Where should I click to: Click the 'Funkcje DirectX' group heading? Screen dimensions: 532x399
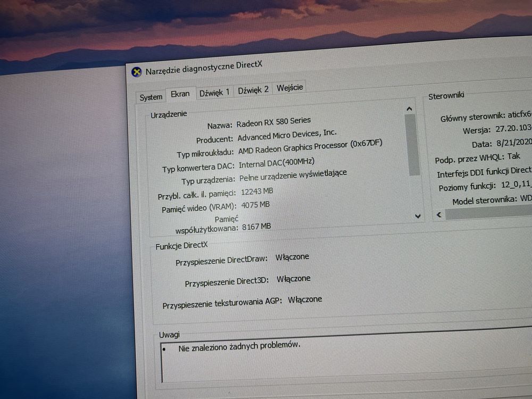pos(181,245)
